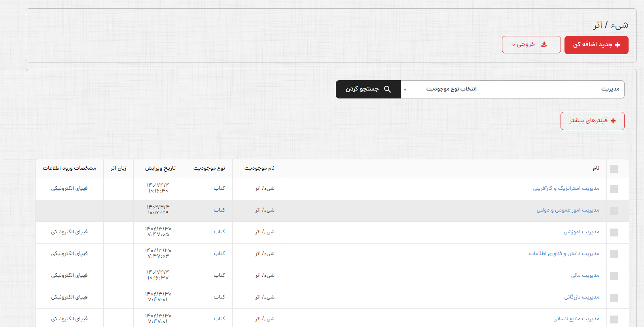Screen dimensions: 644x327
Task: Click the plus icon beside 'فیلترهای بیشتر'
Action: pyautogui.click(x=613, y=121)
